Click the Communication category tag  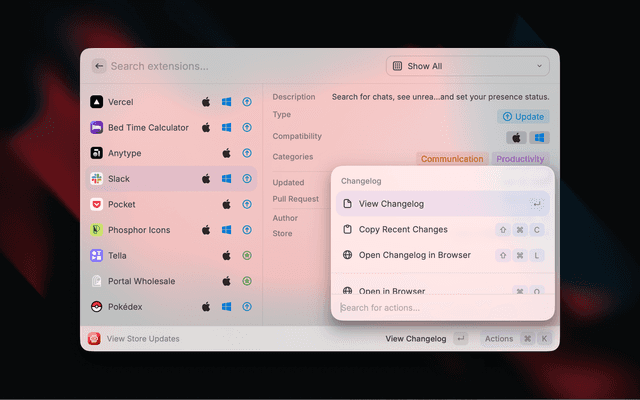[x=452, y=159]
